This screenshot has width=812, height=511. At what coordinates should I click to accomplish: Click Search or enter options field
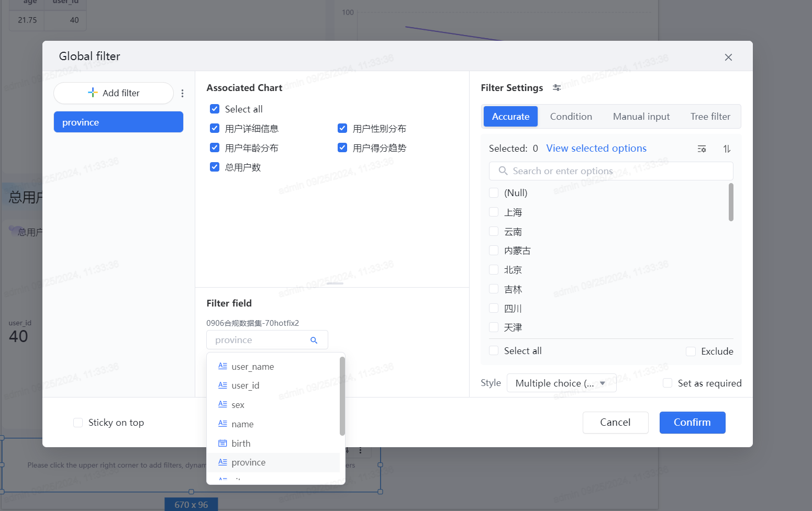coord(611,171)
